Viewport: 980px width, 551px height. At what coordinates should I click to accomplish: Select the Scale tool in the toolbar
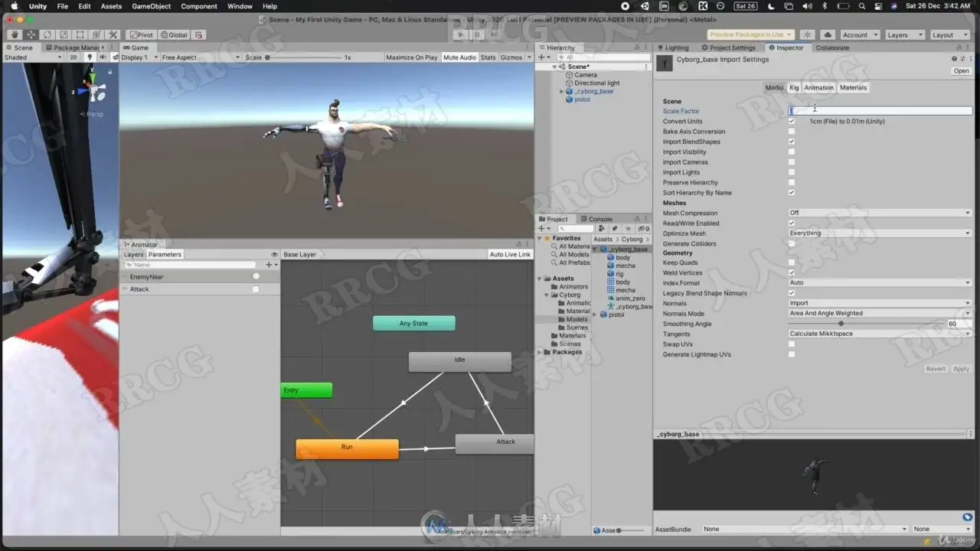pos(64,34)
